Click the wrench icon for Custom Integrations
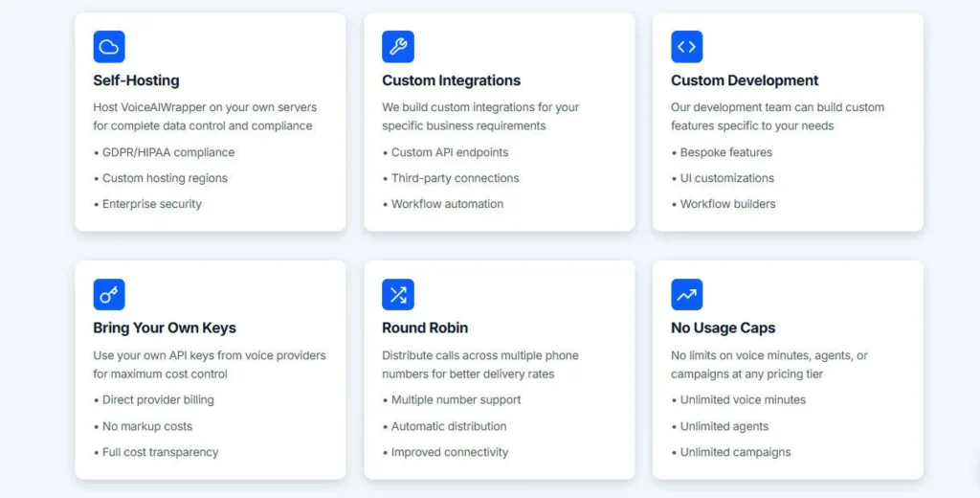 pyautogui.click(x=398, y=47)
